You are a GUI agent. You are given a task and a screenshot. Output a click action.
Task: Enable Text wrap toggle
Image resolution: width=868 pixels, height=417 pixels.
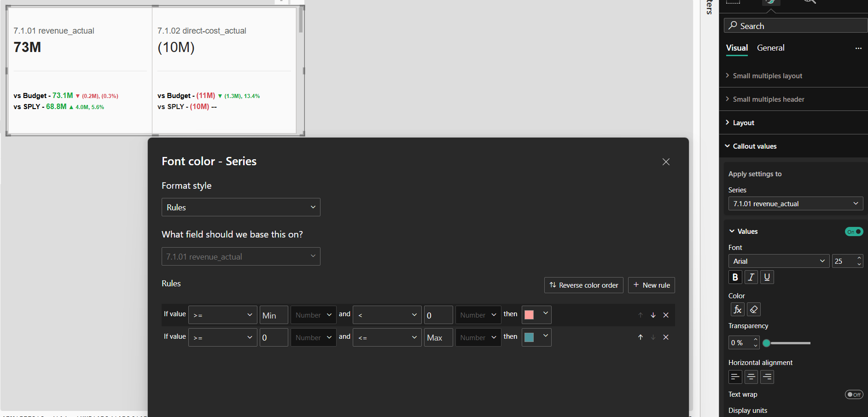click(x=854, y=394)
